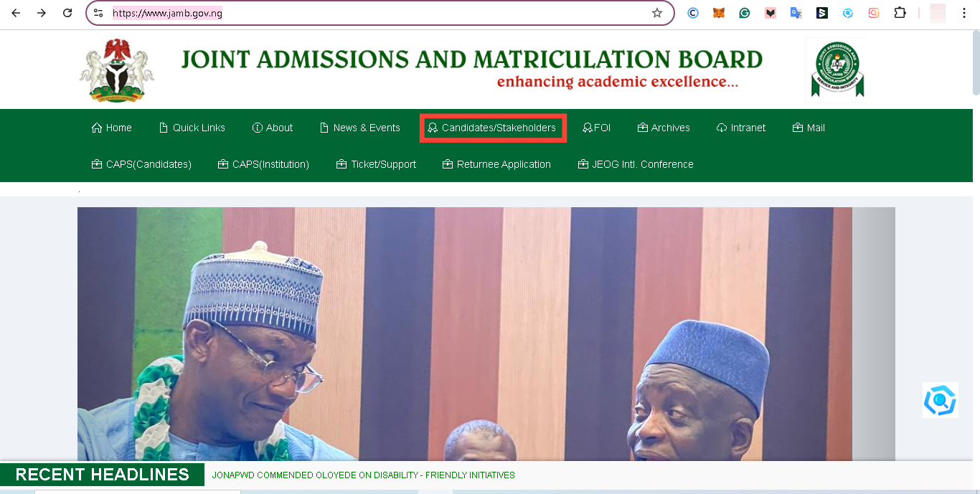Expand the News & Events menu
This screenshot has height=494, width=980.
(360, 128)
